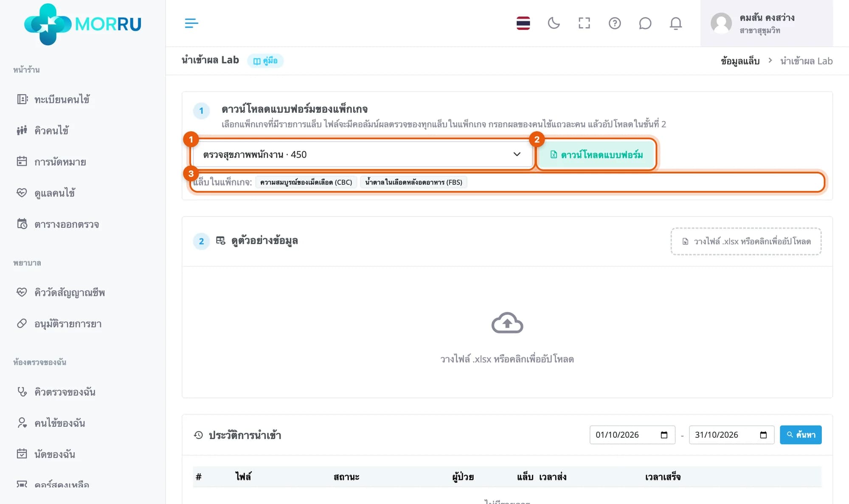Viewport: 849px width, 504px height.
Task: Set end date field 31/10/2026
Action: 731,435
